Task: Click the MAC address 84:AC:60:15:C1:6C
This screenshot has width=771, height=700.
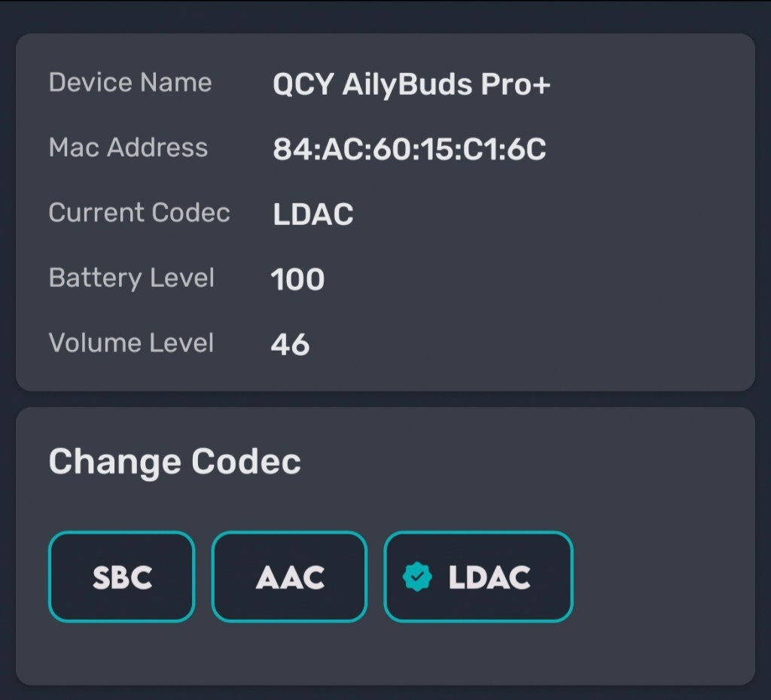Action: pyautogui.click(x=409, y=150)
